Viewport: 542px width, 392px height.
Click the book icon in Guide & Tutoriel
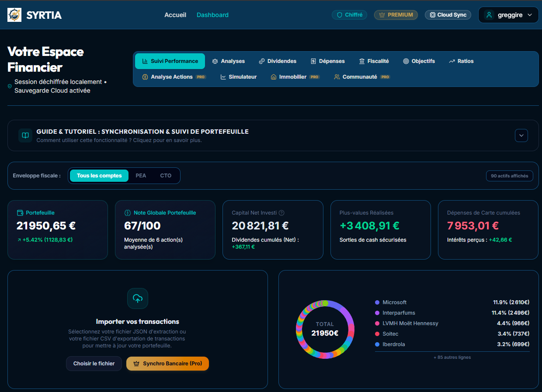point(25,135)
